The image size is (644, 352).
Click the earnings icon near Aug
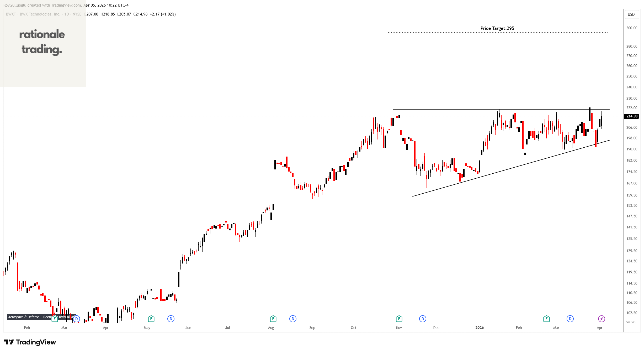[273, 319]
